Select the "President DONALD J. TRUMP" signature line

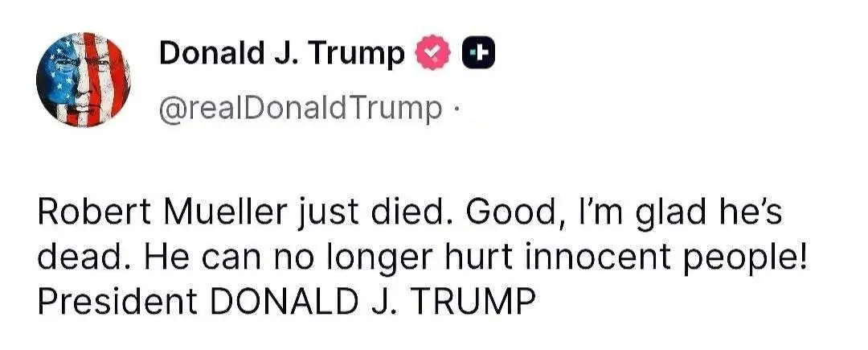[285, 300]
